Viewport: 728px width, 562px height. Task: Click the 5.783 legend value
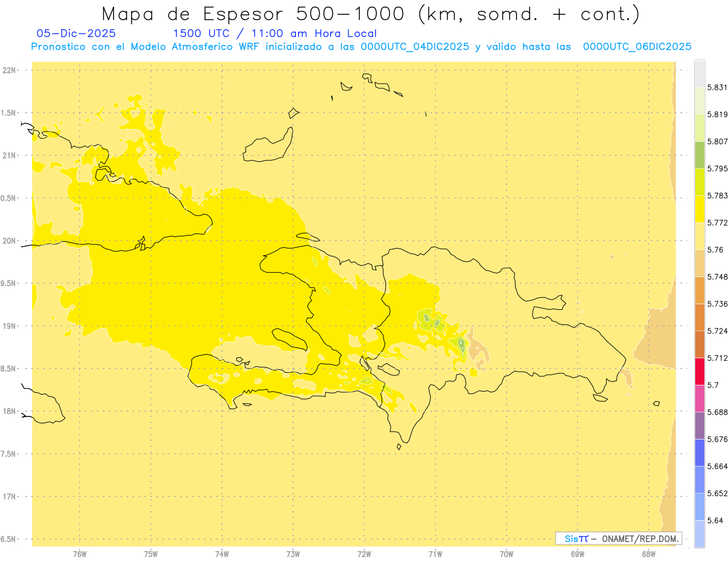click(x=717, y=196)
